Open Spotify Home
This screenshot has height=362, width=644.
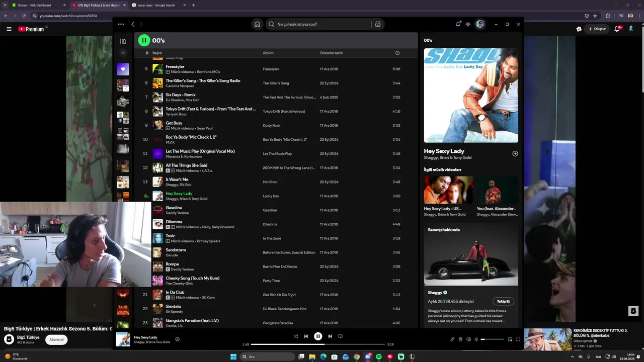tap(257, 24)
